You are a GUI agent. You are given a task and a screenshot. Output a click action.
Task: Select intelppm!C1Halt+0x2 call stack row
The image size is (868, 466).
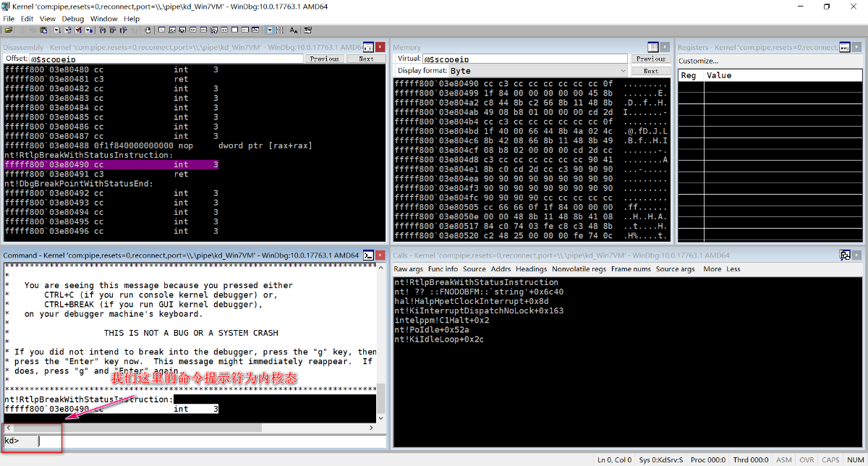pos(441,320)
